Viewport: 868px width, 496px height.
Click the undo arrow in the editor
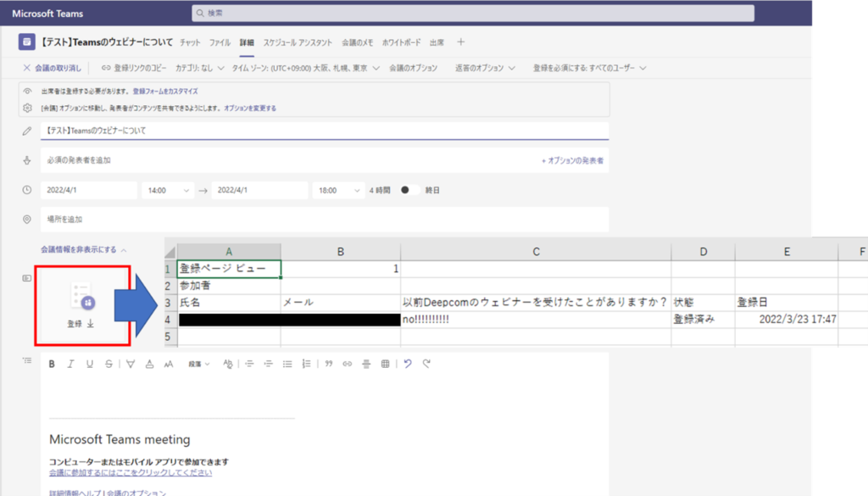click(x=408, y=364)
